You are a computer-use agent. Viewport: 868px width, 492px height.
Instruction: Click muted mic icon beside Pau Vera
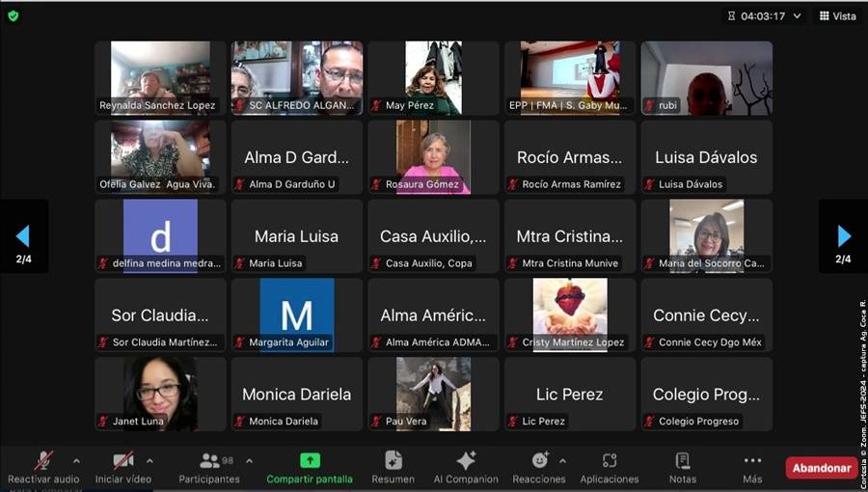pyautogui.click(x=377, y=422)
